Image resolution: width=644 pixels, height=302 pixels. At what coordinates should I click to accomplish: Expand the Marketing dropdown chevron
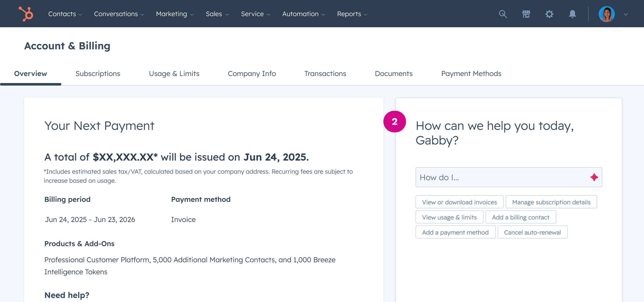click(x=192, y=15)
